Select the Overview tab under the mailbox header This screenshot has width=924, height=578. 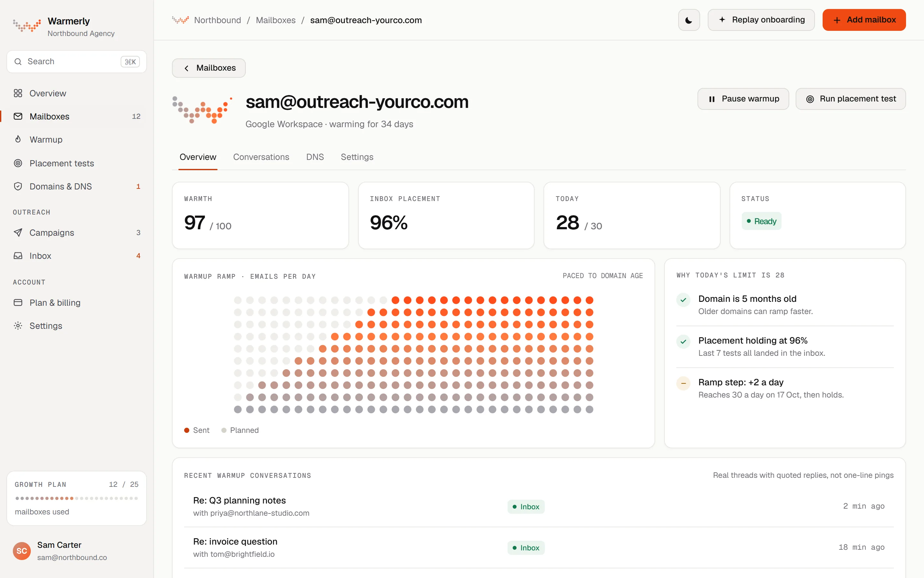pos(198,157)
